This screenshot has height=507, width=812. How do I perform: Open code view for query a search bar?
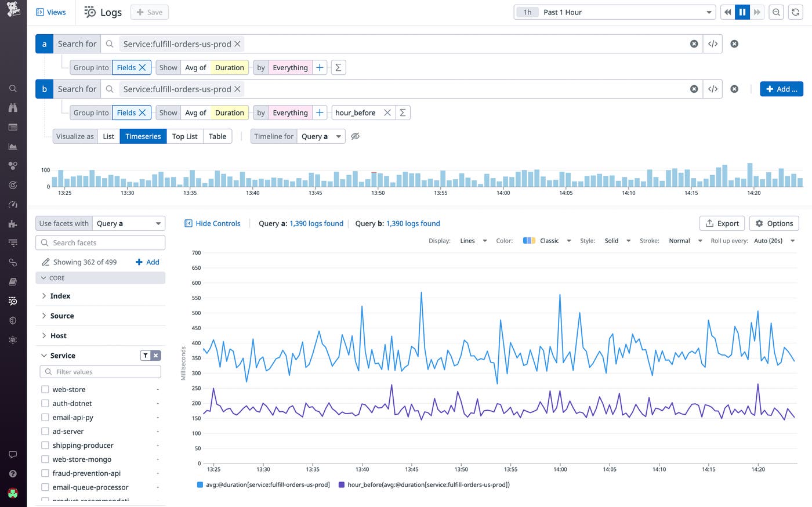tap(713, 44)
